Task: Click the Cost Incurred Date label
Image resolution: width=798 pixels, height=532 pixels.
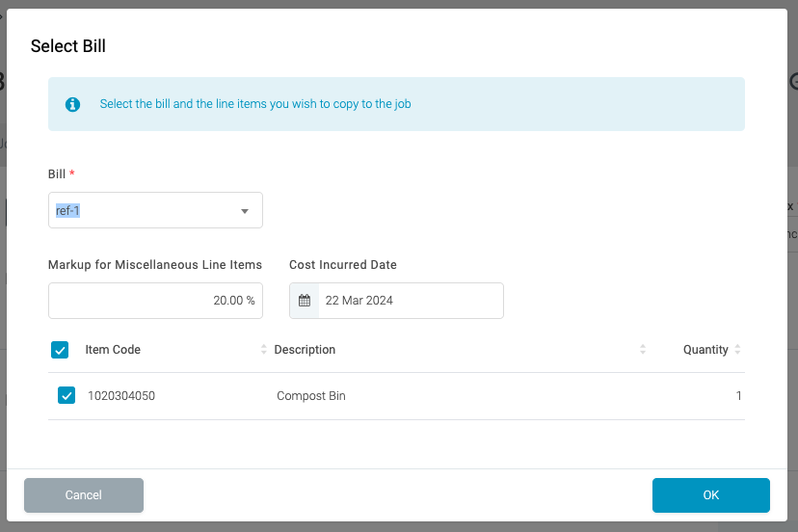Action: tap(342, 265)
